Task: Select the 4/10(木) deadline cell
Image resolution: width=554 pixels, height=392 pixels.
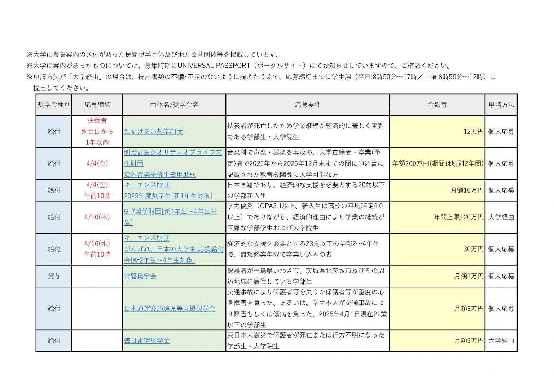Action: pos(97,217)
